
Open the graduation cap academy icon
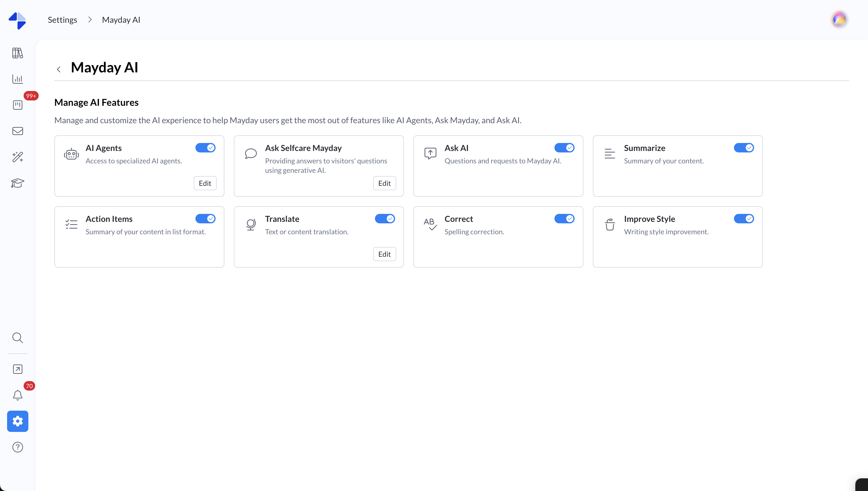(17, 183)
